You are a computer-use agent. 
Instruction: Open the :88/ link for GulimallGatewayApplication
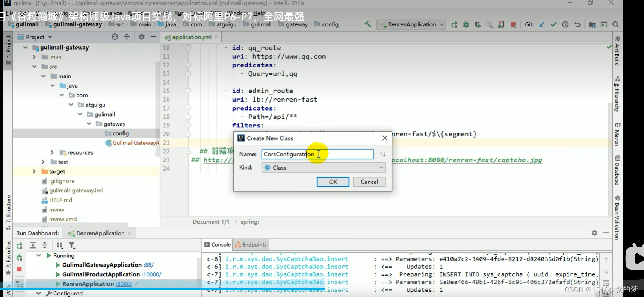point(148,265)
